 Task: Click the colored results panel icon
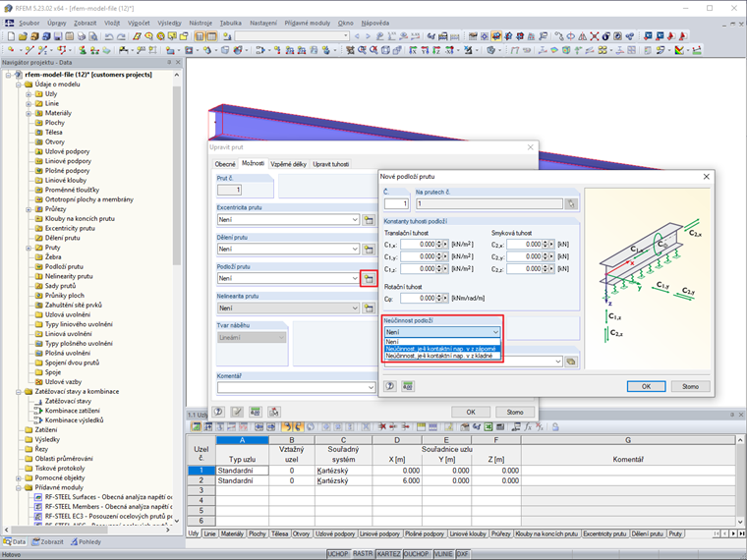[679, 50]
